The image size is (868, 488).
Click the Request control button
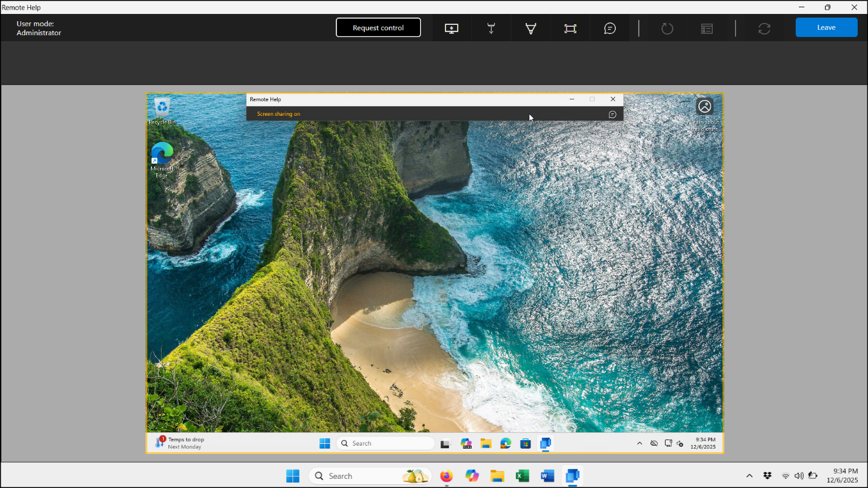(x=378, y=28)
